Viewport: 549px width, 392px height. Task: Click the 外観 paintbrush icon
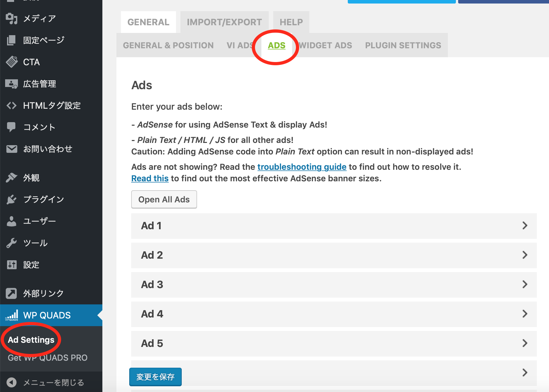click(12, 177)
